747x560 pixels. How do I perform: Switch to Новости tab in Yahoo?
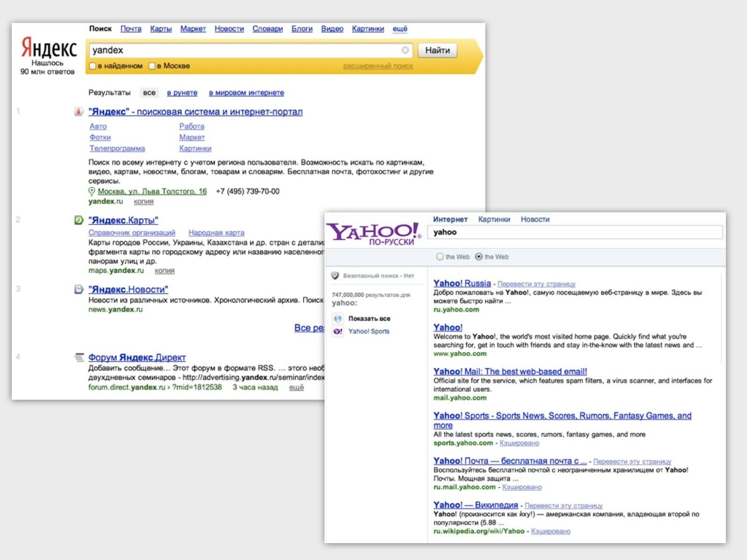[535, 219]
